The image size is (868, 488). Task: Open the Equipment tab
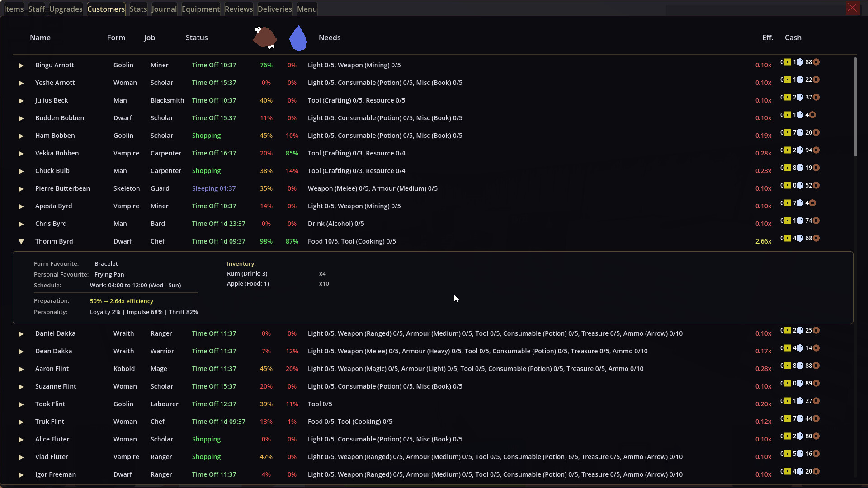point(200,9)
